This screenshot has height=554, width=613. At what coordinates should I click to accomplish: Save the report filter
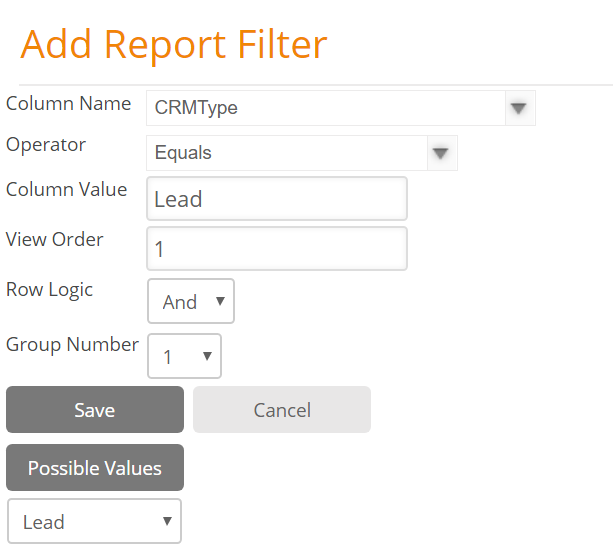(x=95, y=410)
